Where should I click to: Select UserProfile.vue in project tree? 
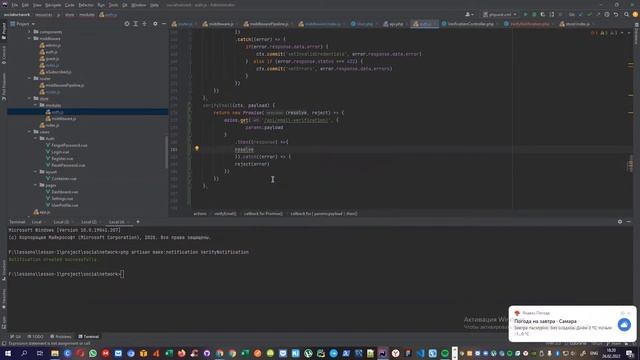click(x=62, y=205)
